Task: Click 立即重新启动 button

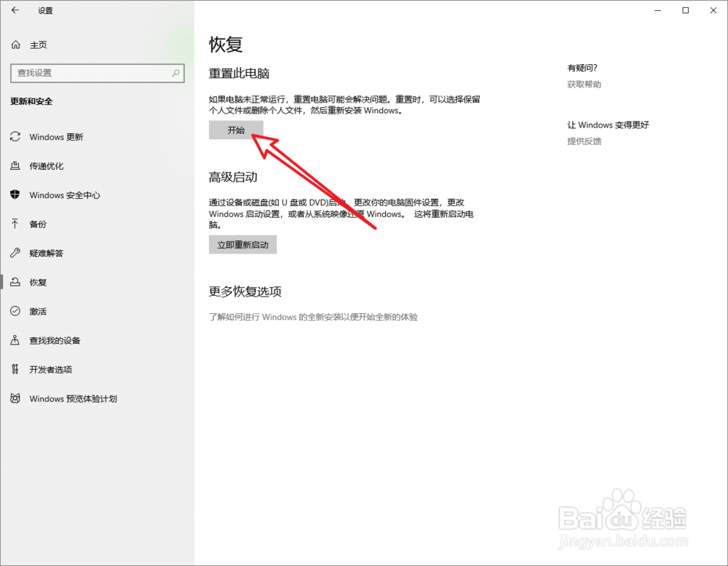Action: (x=243, y=245)
